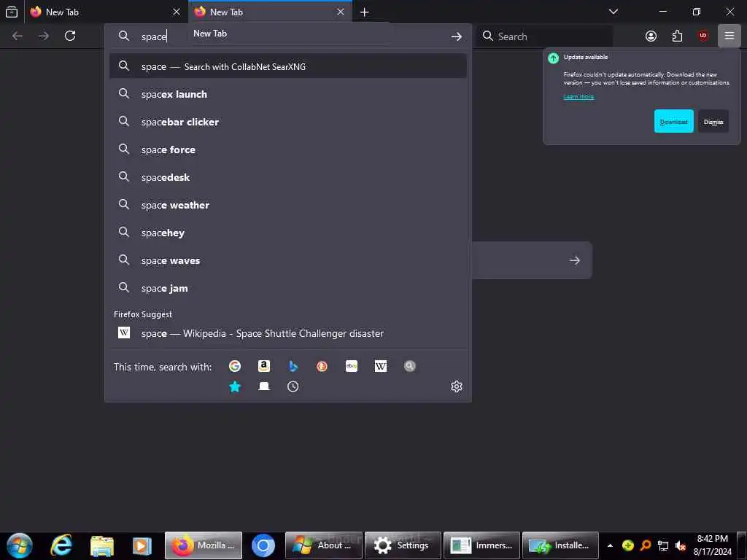Choose the 'space weather' suggestion
This screenshot has width=747, height=560.
(x=287, y=205)
